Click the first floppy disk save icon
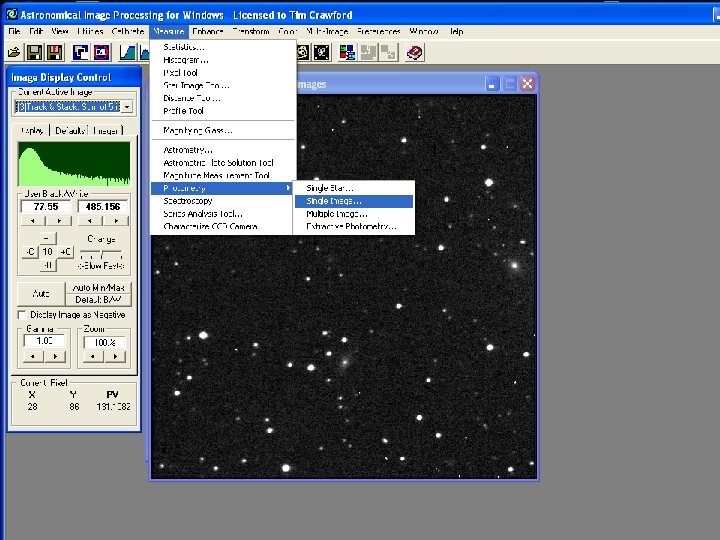Image resolution: width=720 pixels, height=540 pixels. [x=33, y=51]
